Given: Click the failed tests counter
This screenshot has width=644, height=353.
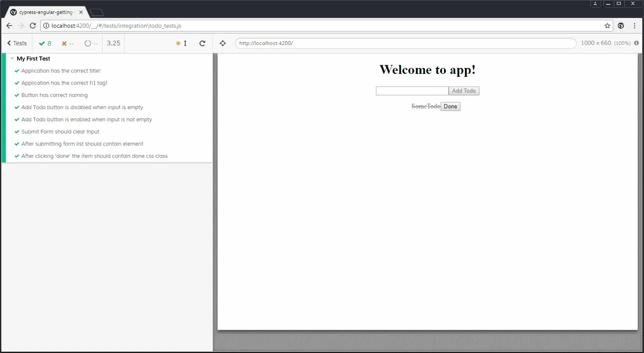Looking at the screenshot, I should pyautogui.click(x=68, y=43).
